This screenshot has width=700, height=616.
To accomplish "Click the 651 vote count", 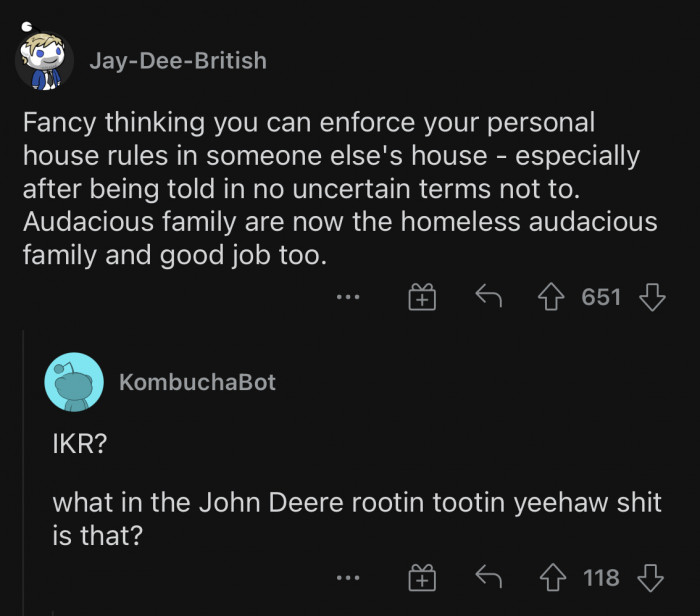I will (602, 297).
